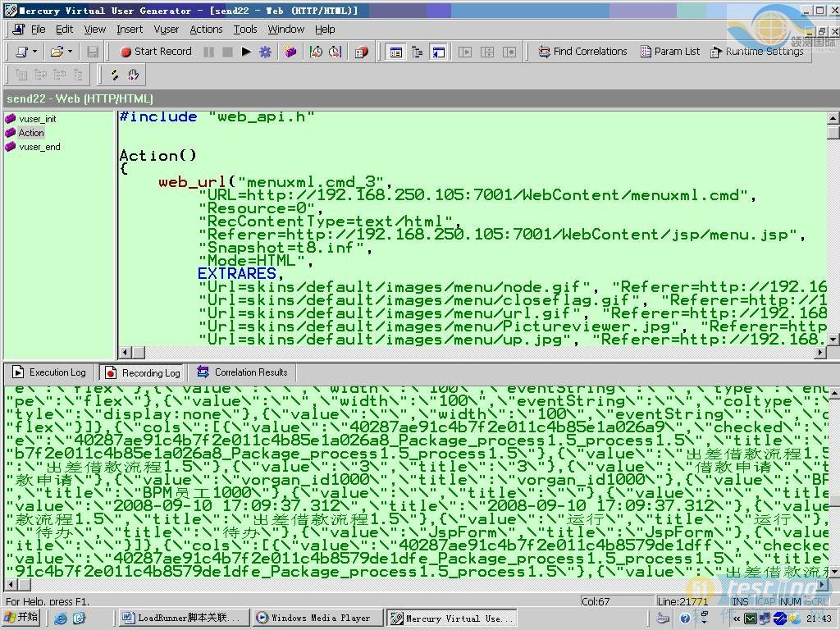Image resolution: width=840 pixels, height=630 pixels.
Task: Click the hand icon in the second toolbar
Action: tap(133, 75)
